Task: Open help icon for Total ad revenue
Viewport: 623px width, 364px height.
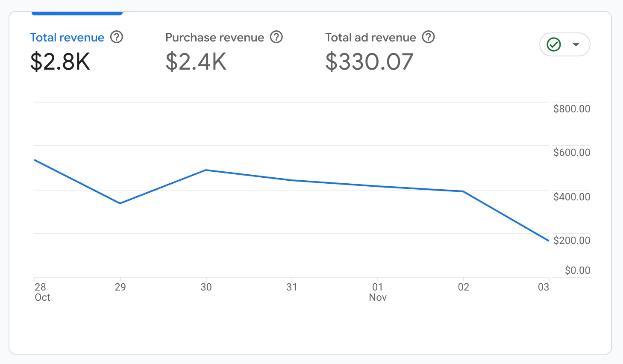Action: click(429, 37)
